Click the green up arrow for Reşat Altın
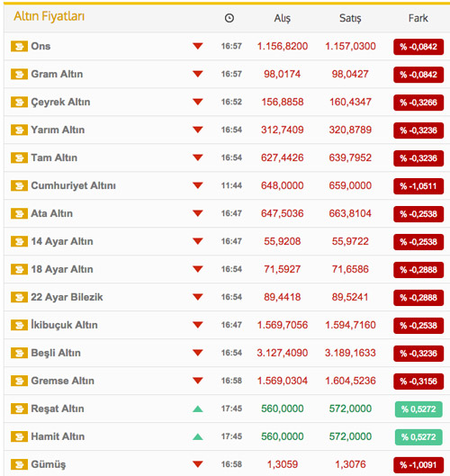The image size is (450, 476). [198, 409]
